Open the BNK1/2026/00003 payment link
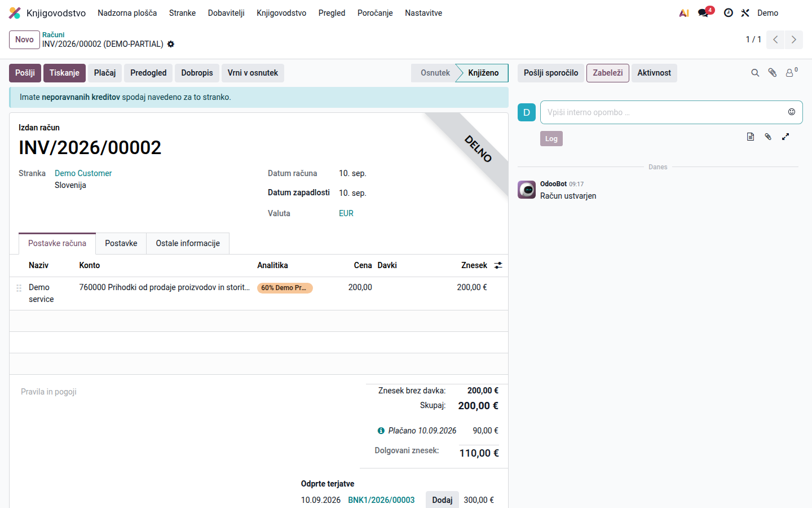Image resolution: width=812 pixels, height=508 pixels. [381, 500]
